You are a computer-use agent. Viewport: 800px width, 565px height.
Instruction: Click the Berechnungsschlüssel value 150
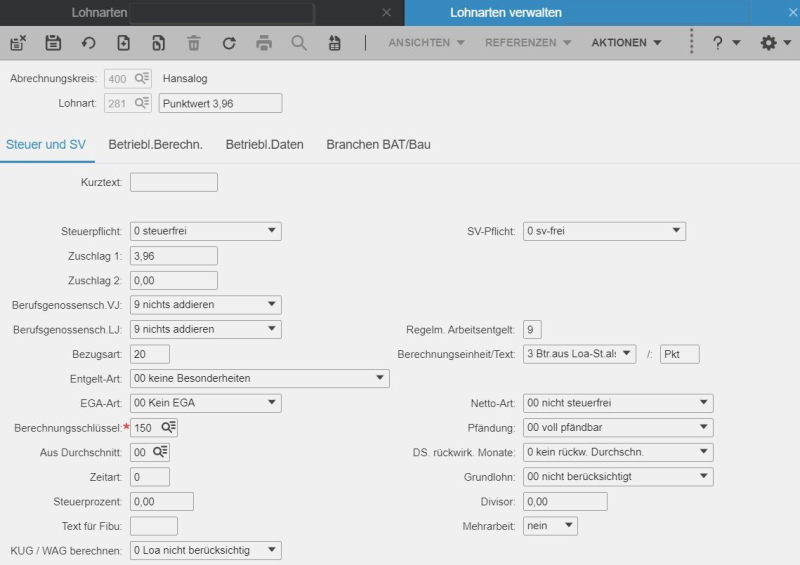point(143,428)
